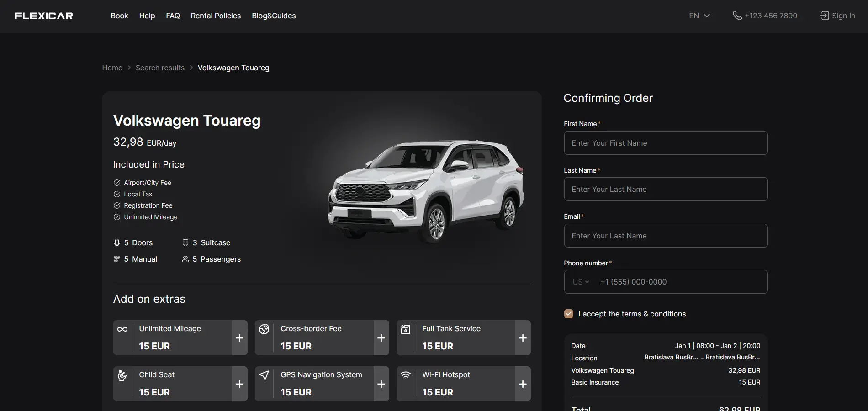
Task: Go to the FAQ page
Action: [173, 16]
